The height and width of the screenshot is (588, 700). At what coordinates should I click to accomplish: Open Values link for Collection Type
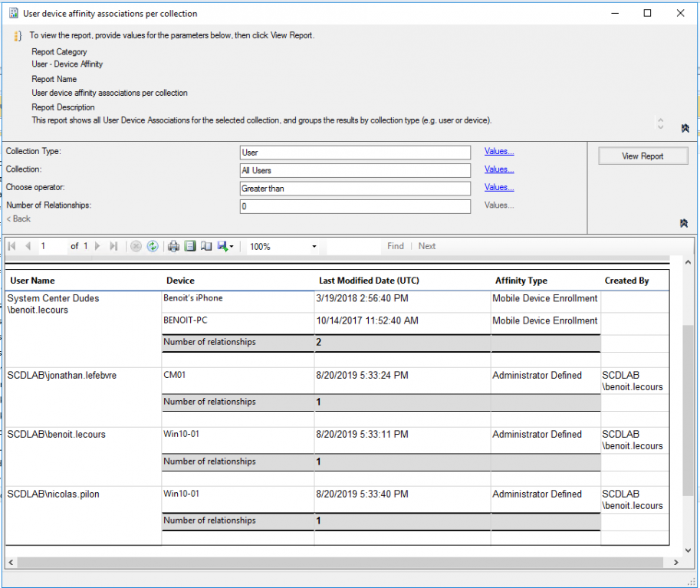pos(499,152)
